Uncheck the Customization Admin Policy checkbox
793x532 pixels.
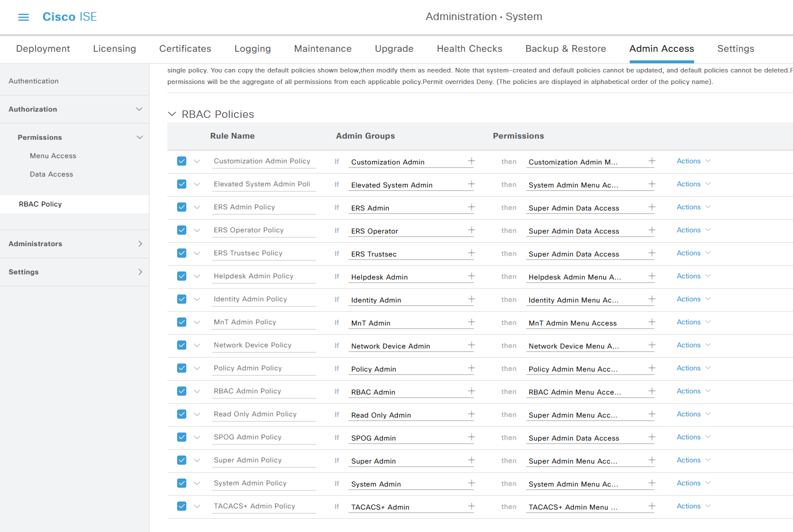click(182, 161)
